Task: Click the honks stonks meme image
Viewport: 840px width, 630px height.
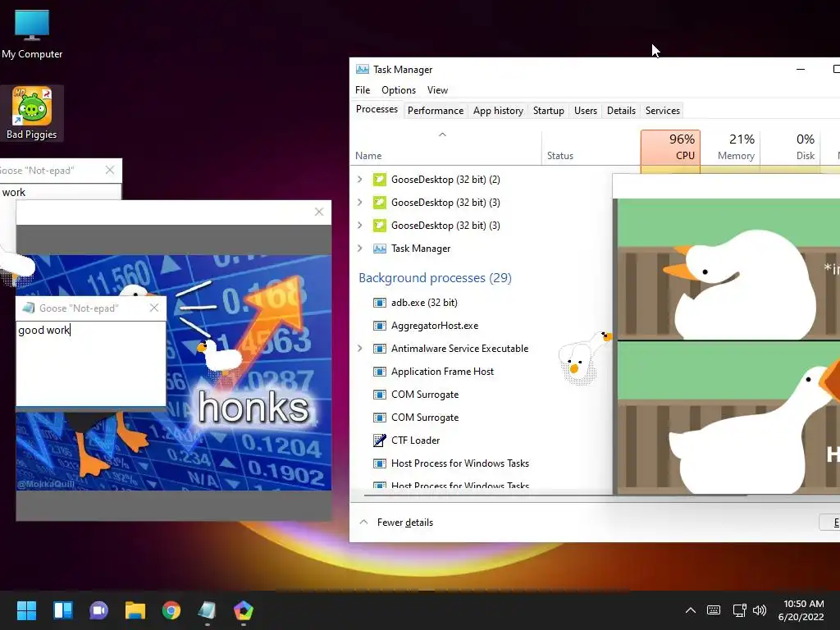Action: coord(174,372)
